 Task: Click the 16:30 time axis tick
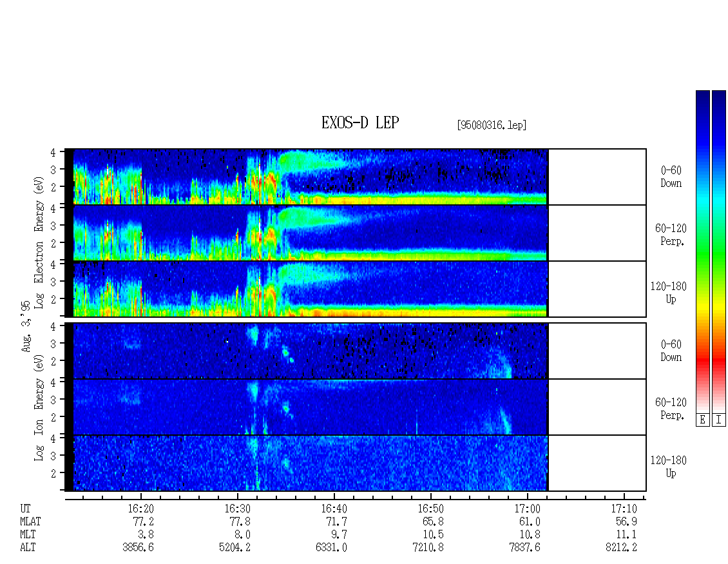coord(238,509)
